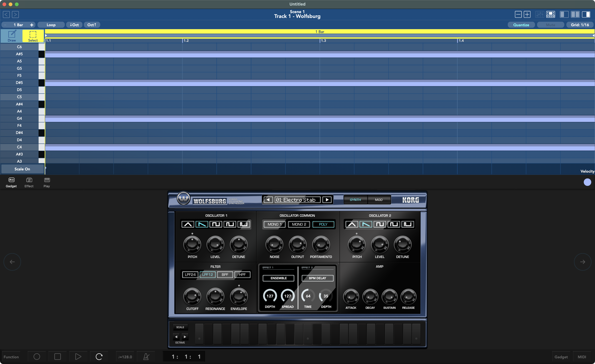This screenshot has height=364, width=595.
Task: Increase bar count with plus button
Action: click(x=32, y=25)
